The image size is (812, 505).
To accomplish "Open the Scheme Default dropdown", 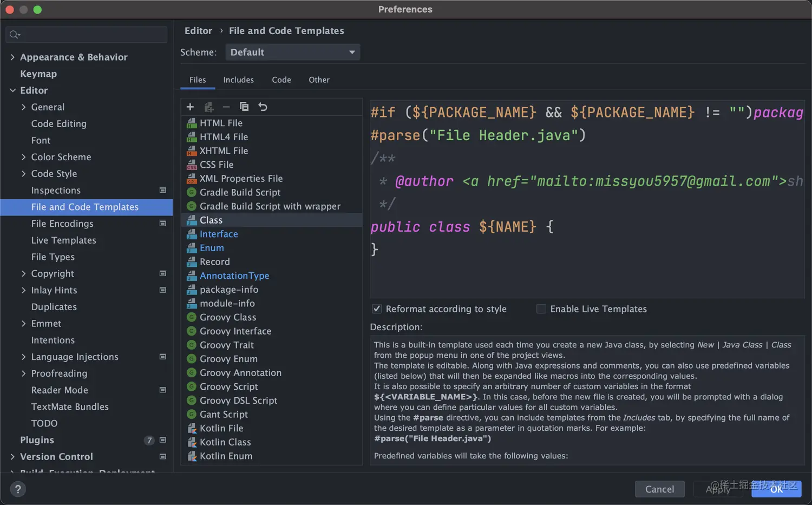I will tap(292, 53).
